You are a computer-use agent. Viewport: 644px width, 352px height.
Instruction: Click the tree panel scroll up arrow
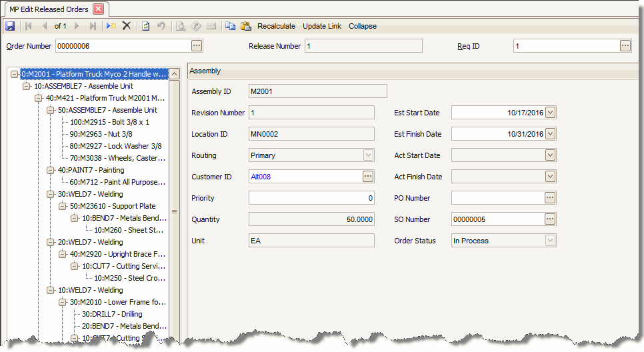point(175,74)
